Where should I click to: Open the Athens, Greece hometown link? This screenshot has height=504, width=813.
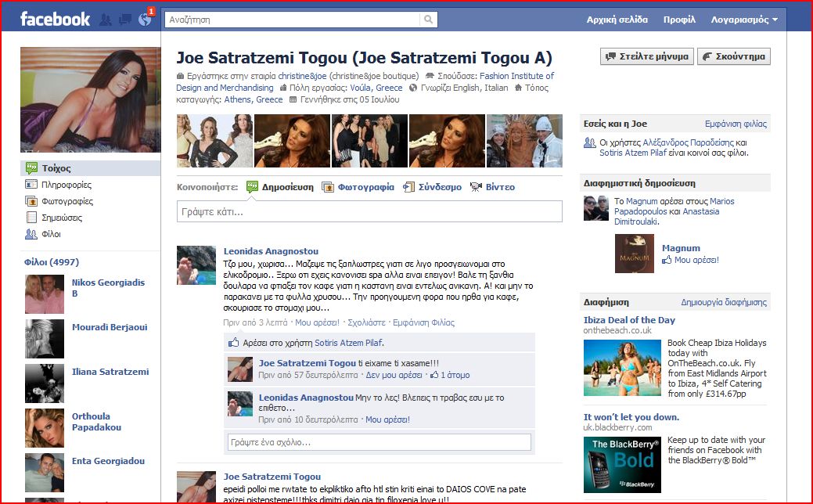pos(254,99)
